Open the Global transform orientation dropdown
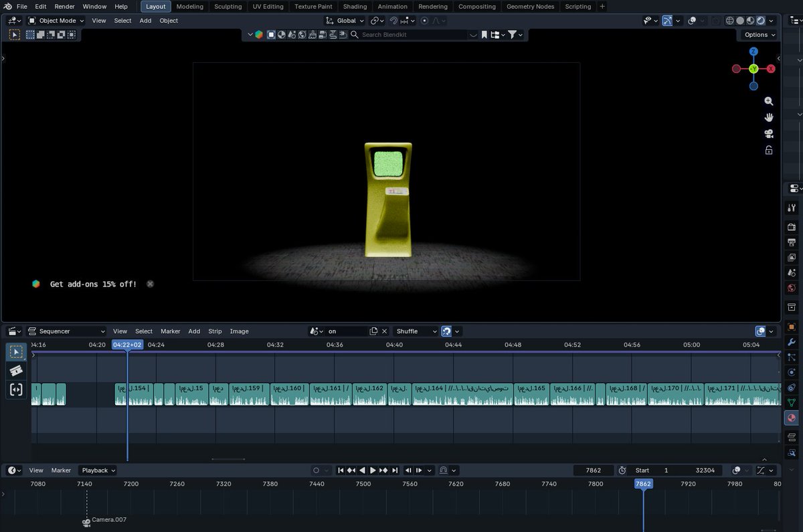This screenshot has width=803, height=532. click(345, 21)
